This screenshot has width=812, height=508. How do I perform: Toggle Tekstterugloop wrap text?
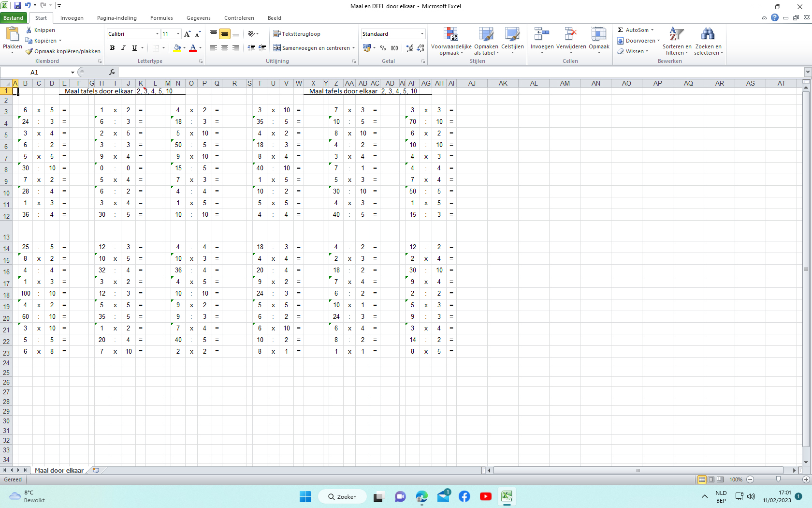(x=297, y=34)
